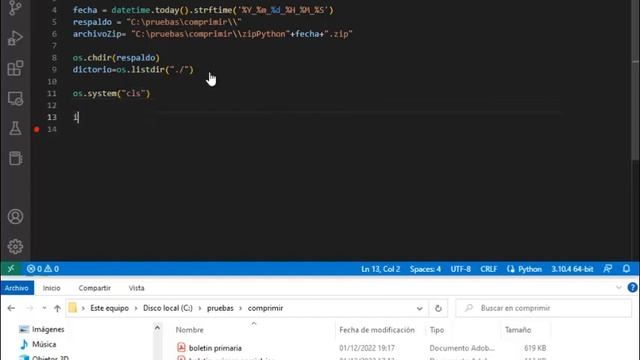Click the Buscar en comprimir search box

(x=544, y=308)
